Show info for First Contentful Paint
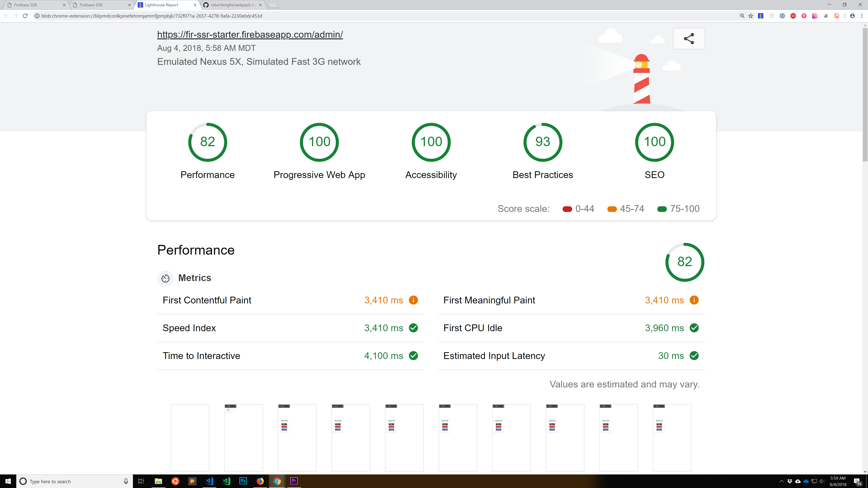The width and height of the screenshot is (868, 488). pyautogui.click(x=413, y=300)
